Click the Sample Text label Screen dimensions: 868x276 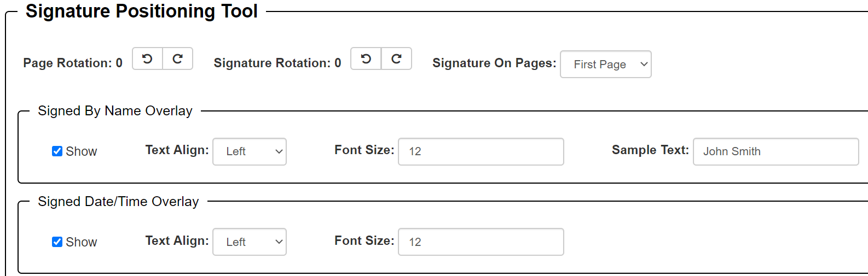(x=650, y=150)
